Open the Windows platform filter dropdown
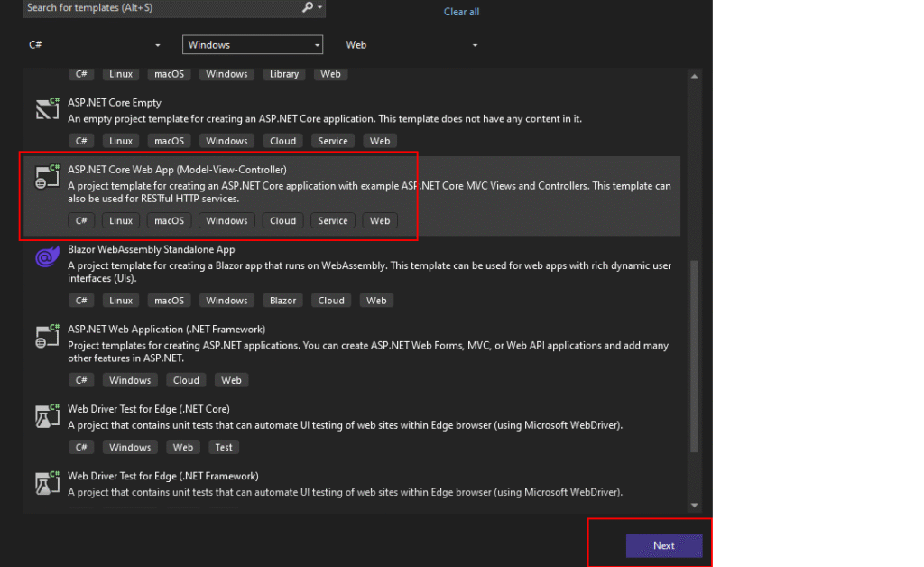 (253, 45)
